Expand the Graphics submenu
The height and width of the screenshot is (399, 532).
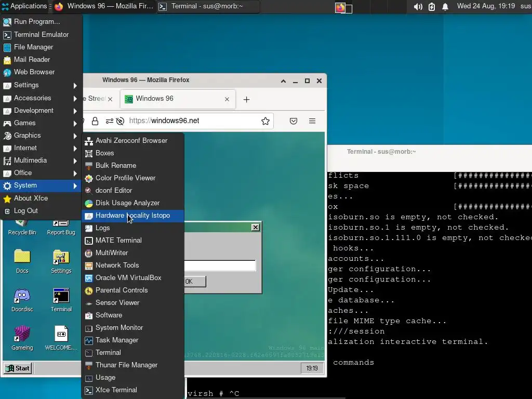pyautogui.click(x=41, y=136)
